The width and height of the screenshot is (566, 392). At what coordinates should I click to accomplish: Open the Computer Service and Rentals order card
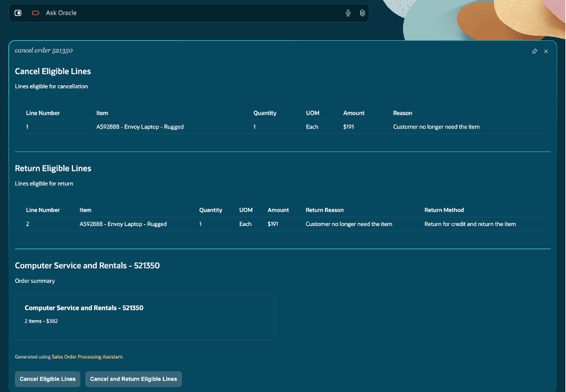(145, 317)
